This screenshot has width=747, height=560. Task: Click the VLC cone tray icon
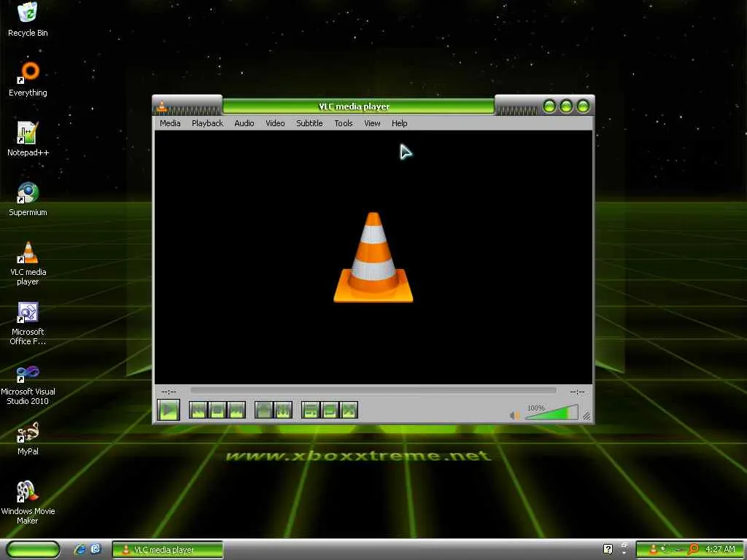(653, 550)
